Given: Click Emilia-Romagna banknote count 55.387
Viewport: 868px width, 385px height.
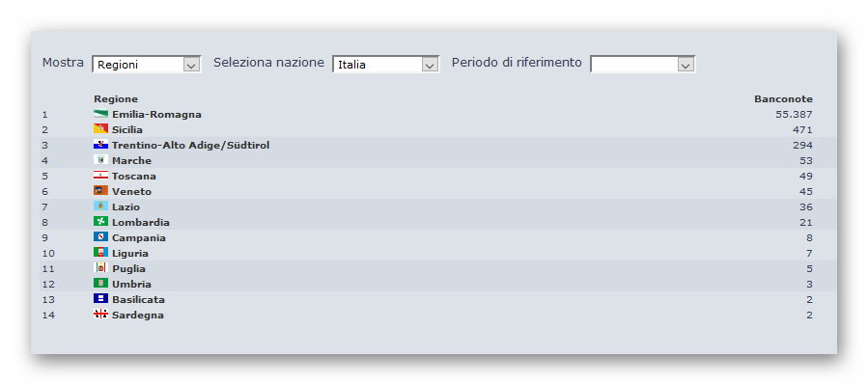Looking at the screenshot, I should tap(794, 115).
